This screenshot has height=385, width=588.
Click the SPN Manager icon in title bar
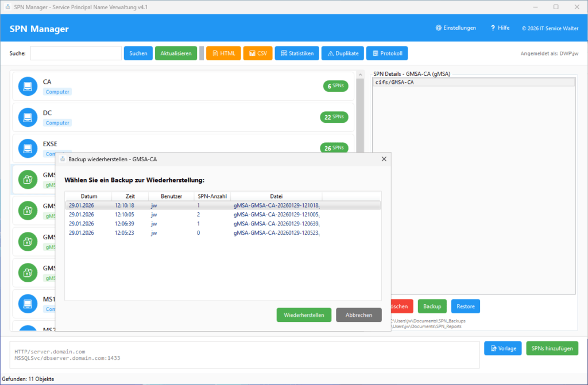6,6
